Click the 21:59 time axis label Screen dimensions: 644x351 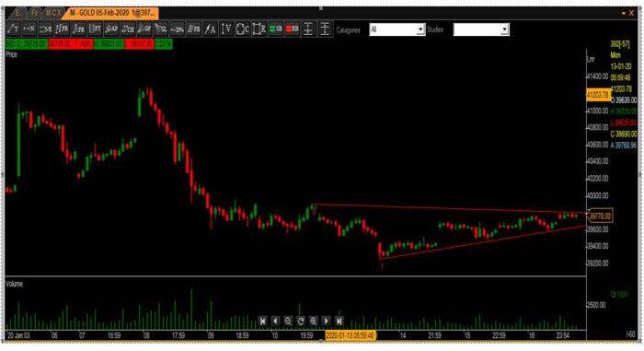pos(434,335)
